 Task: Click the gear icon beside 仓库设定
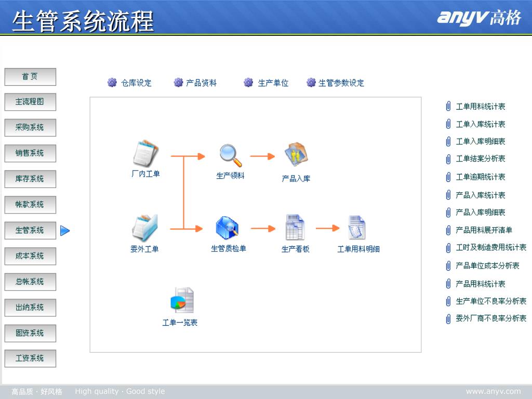(112, 83)
